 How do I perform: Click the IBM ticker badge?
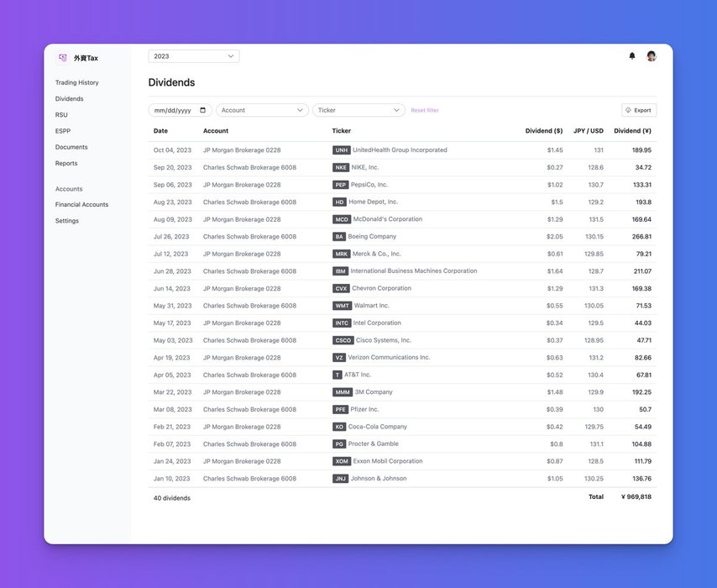340,271
